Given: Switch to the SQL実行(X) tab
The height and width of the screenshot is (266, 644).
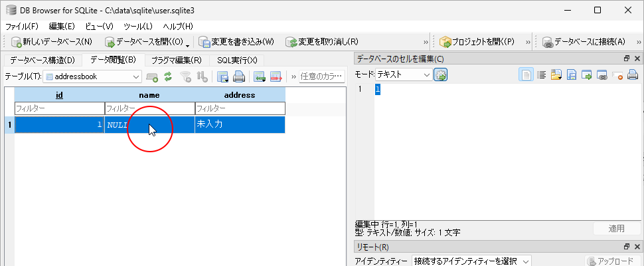Looking at the screenshot, I should coord(236,60).
